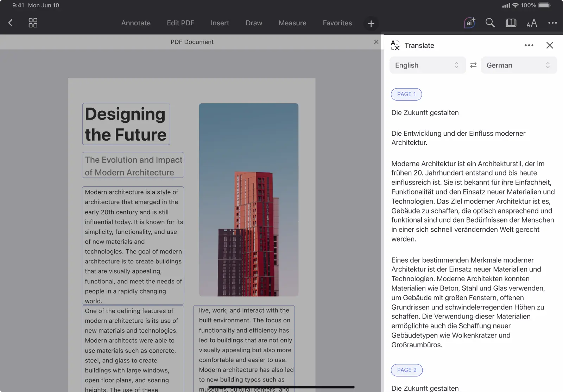Open Translate panel more options
Screen dimensions: 563x392
529,45
